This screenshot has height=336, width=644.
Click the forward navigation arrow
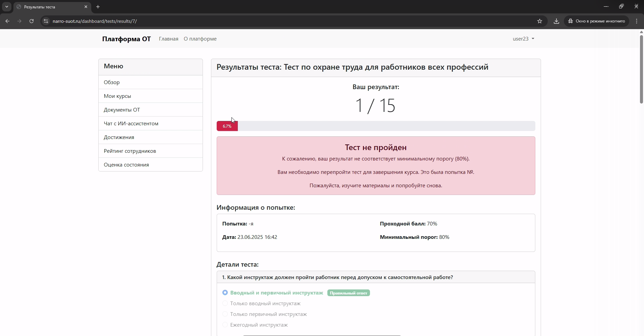[19, 21]
